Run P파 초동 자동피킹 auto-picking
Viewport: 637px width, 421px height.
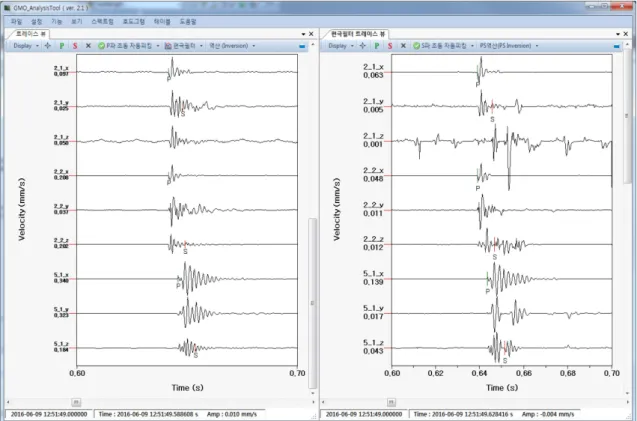pos(125,46)
